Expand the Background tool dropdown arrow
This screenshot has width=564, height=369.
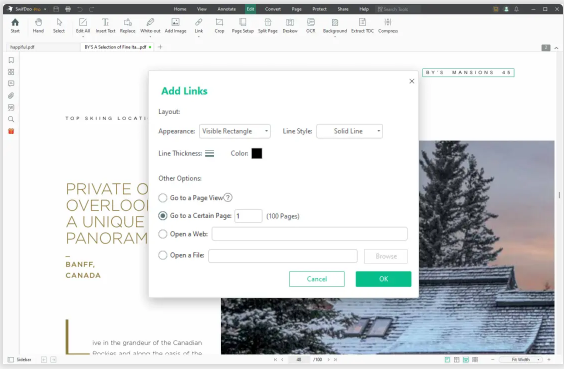pos(335,36)
